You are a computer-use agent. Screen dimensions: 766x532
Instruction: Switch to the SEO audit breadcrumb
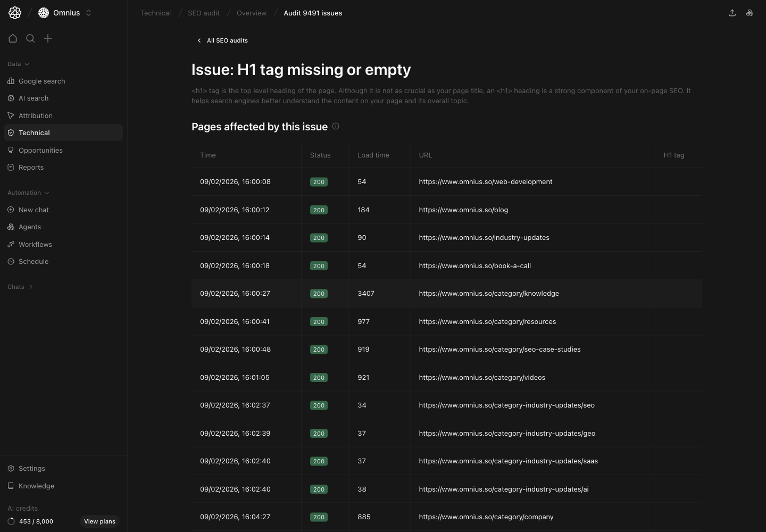click(204, 13)
